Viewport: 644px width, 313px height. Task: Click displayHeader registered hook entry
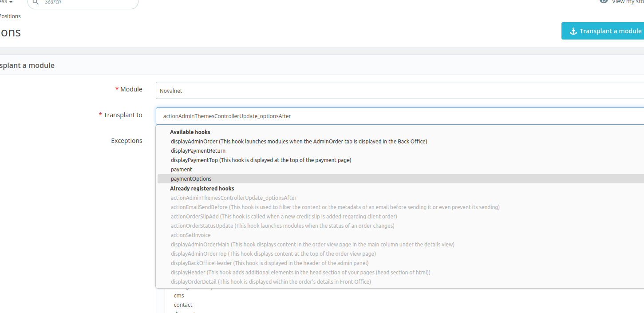click(400, 272)
